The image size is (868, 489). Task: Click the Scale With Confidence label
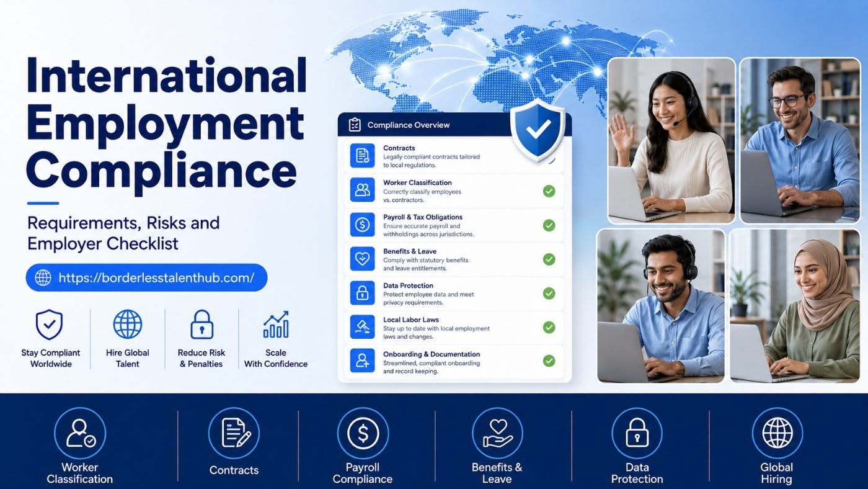276,358
